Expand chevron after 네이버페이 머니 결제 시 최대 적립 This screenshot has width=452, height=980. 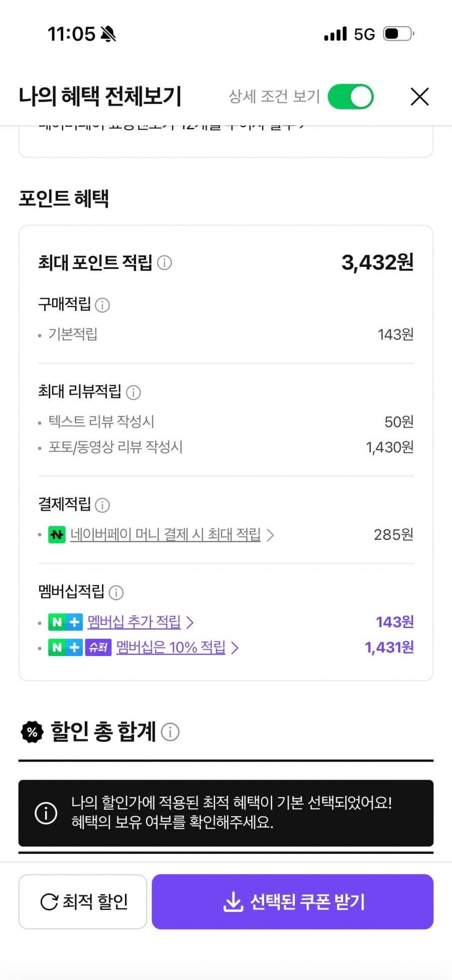tap(270, 535)
